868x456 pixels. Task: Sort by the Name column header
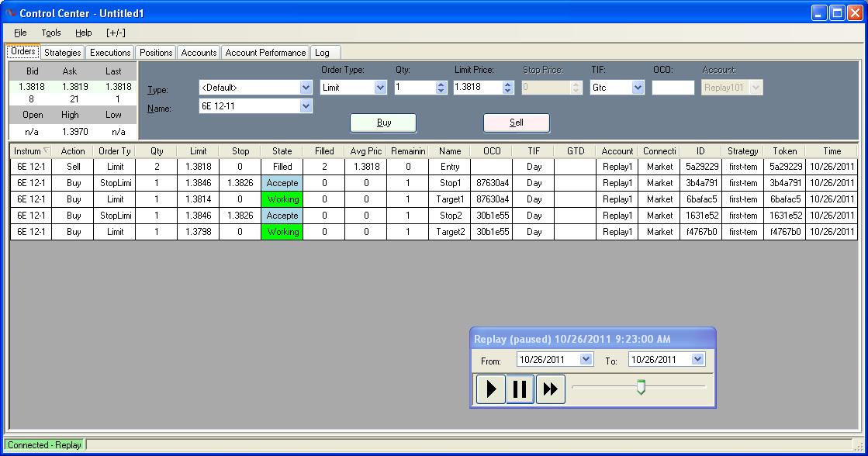click(449, 151)
